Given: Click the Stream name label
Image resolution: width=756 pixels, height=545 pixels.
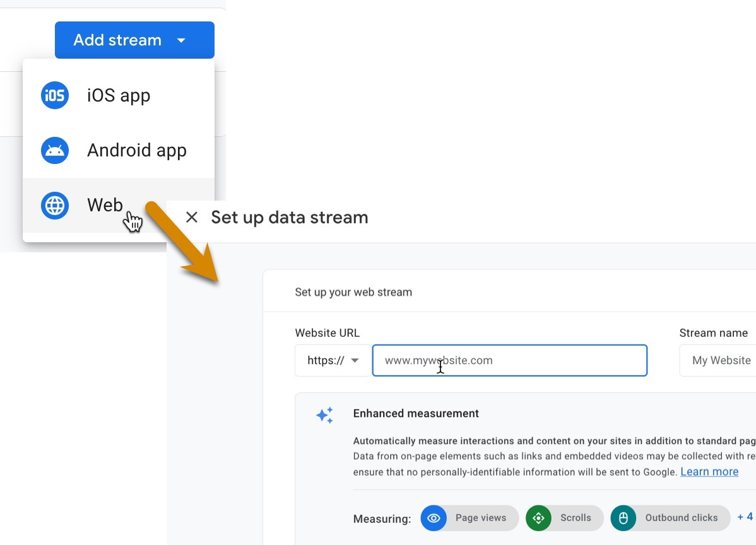Looking at the screenshot, I should (x=714, y=333).
